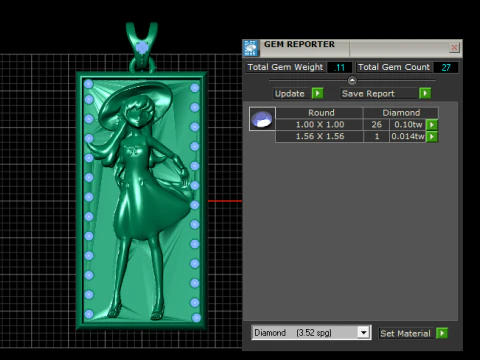Screen dimensions: 480x360
Task: Click the Total Gem Weight label
Action: tap(285, 67)
